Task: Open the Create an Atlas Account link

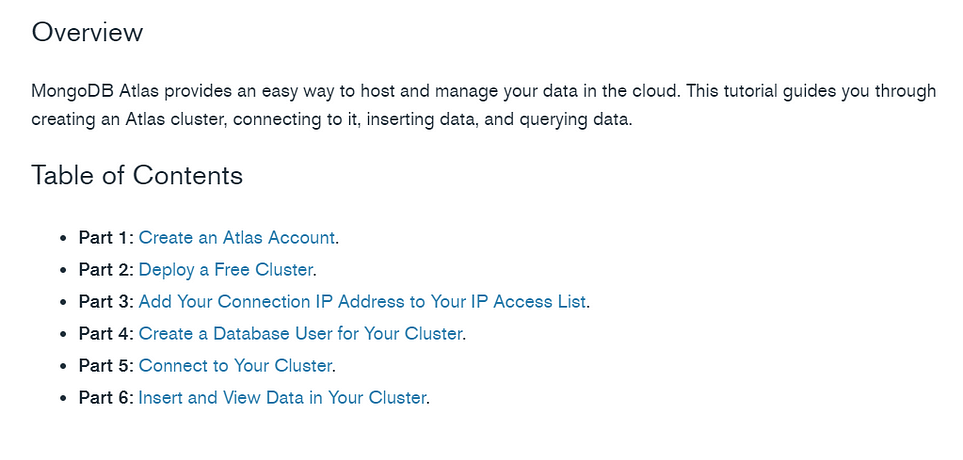Action: pyautogui.click(x=237, y=238)
